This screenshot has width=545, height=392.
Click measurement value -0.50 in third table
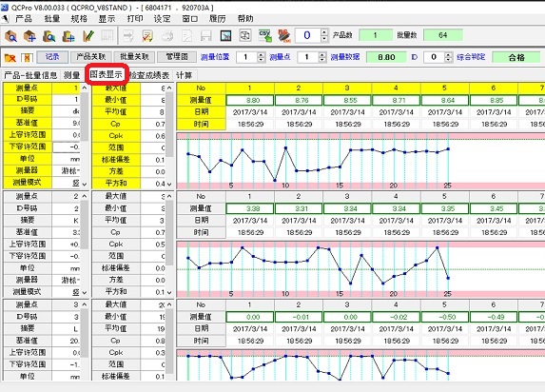click(x=444, y=317)
